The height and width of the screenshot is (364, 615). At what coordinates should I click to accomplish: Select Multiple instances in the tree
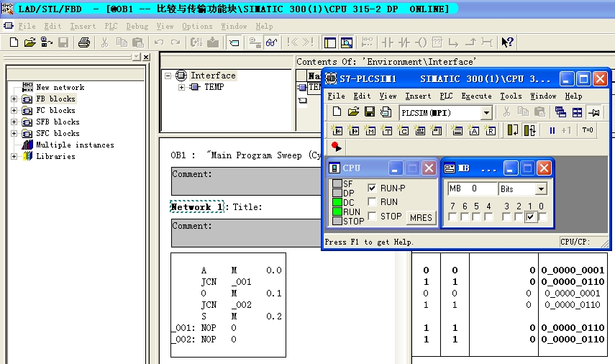[75, 145]
